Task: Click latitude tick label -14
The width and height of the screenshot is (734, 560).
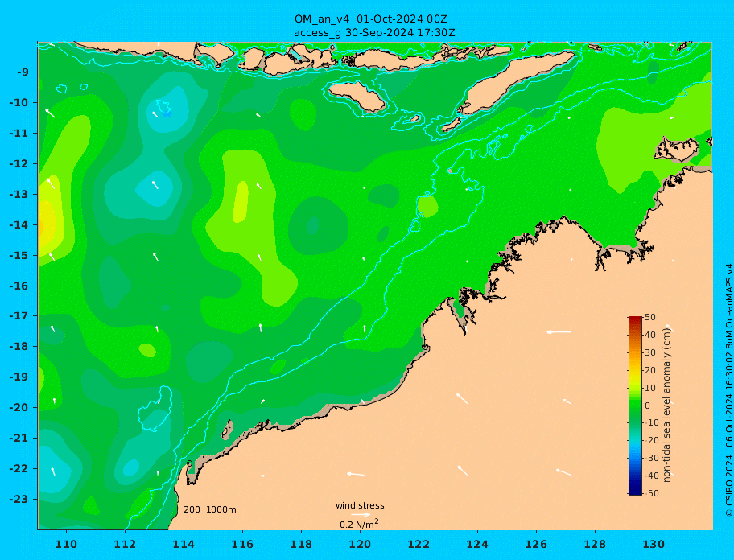Action: pyautogui.click(x=19, y=225)
